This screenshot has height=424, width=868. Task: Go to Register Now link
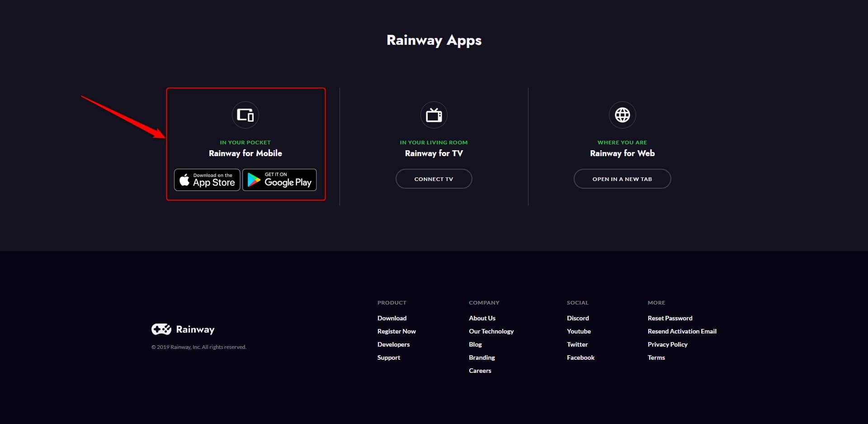coord(396,331)
